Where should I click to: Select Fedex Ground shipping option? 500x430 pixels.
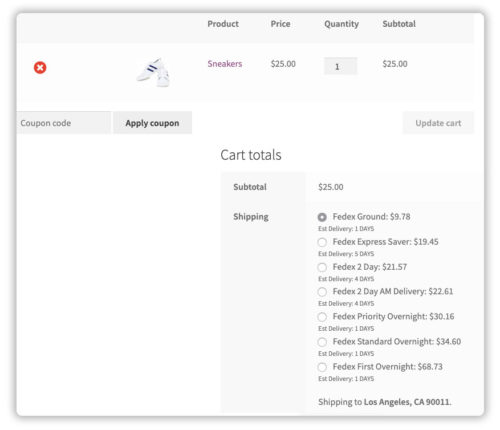tap(322, 217)
